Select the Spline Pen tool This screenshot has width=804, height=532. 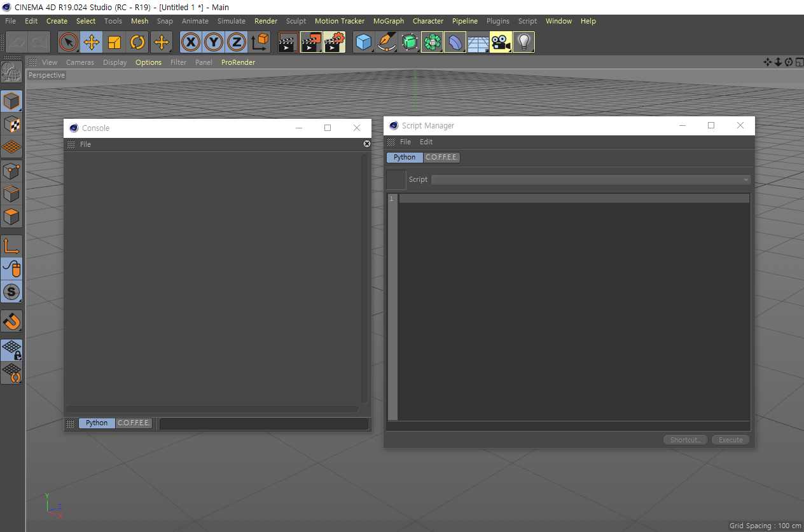click(x=386, y=43)
